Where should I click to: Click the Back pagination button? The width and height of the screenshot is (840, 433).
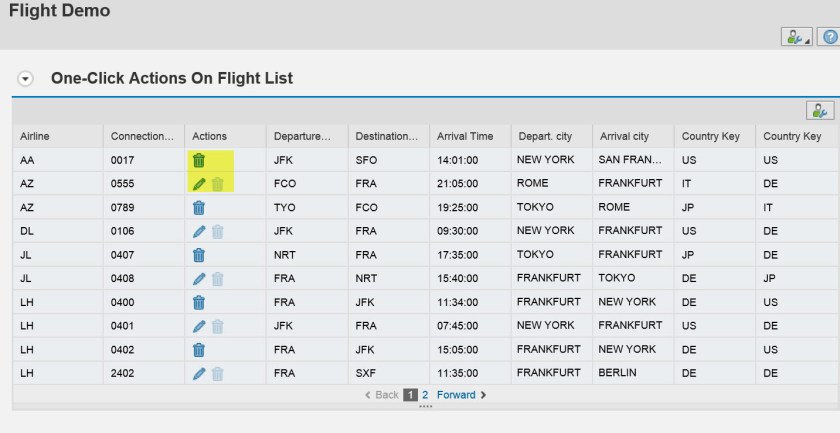pyautogui.click(x=381, y=395)
